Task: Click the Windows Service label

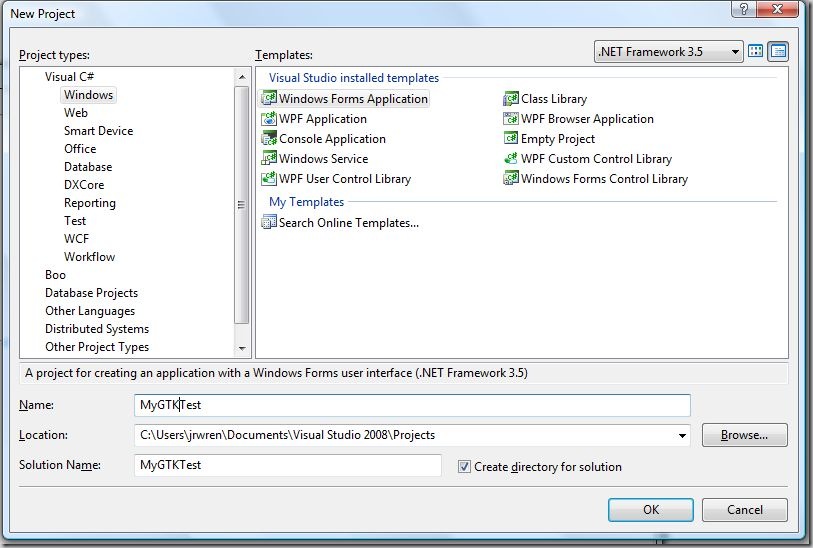Action: tap(324, 159)
